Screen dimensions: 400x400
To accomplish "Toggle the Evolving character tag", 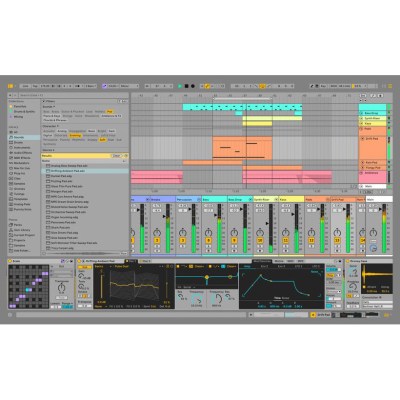I will coord(75,136).
